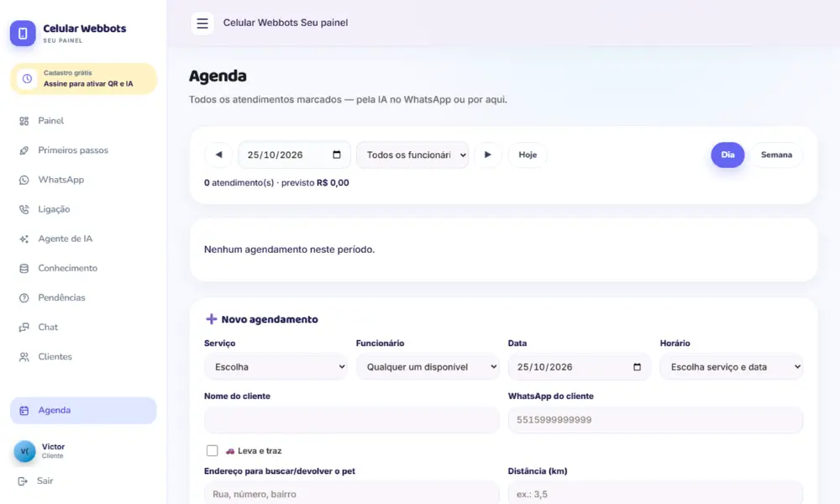
Task: Open the Horário dropdown
Action: point(732,367)
